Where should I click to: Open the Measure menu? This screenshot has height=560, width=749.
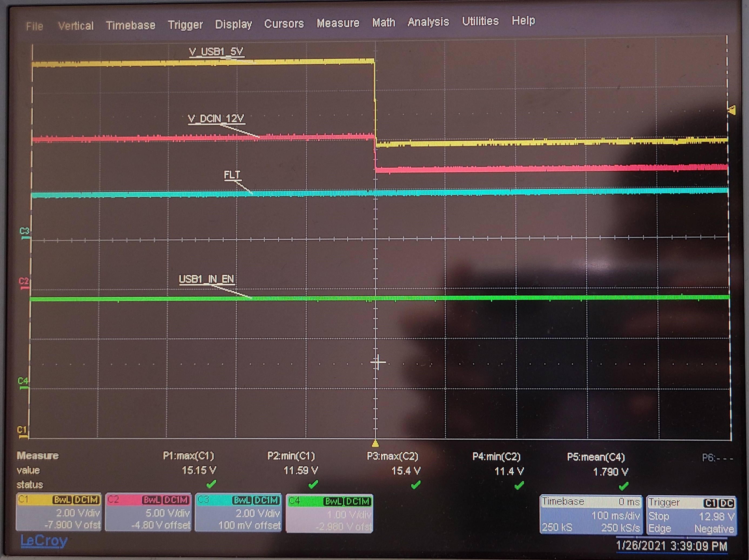pos(338,23)
